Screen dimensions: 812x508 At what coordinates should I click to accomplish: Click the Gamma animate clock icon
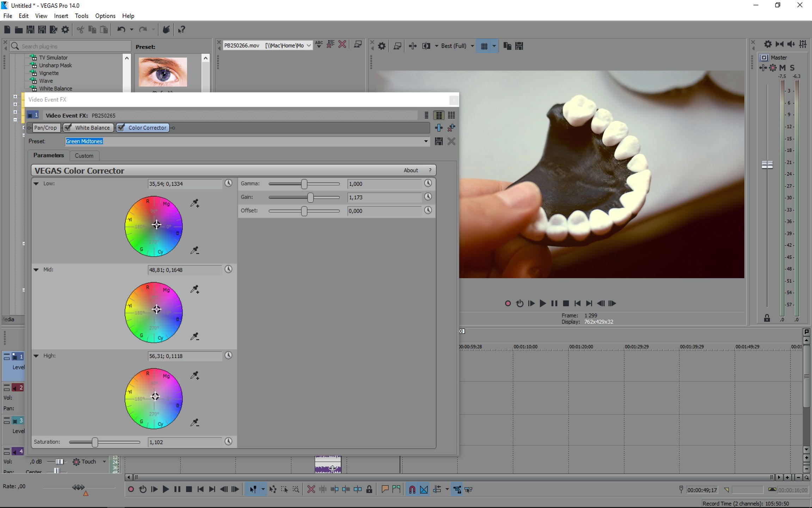click(x=428, y=183)
